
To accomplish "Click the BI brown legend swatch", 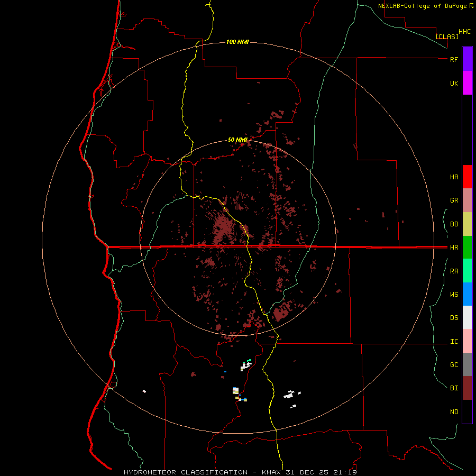I will (x=467, y=388).
